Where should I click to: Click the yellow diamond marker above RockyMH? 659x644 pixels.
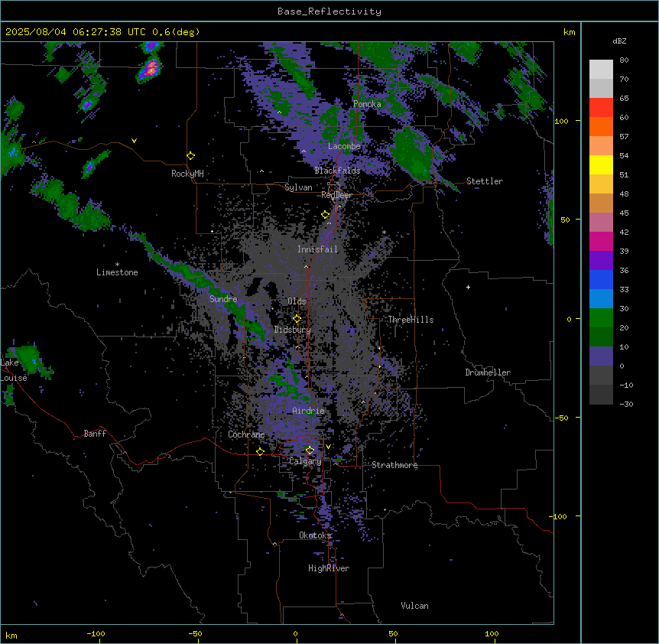pos(190,156)
